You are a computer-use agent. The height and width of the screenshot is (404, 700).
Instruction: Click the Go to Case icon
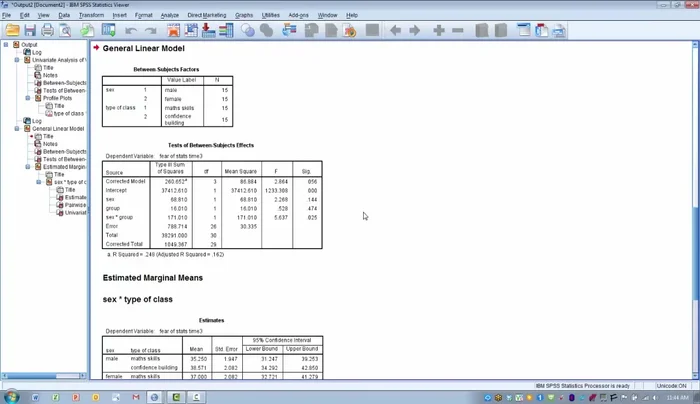pyautogui.click(x=191, y=30)
